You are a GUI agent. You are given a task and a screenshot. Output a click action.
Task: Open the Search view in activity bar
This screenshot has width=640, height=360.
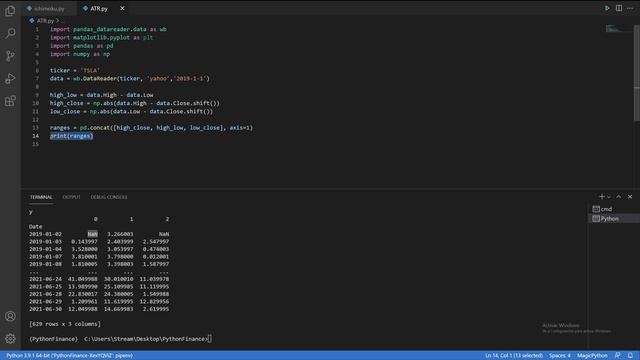coord(10,33)
